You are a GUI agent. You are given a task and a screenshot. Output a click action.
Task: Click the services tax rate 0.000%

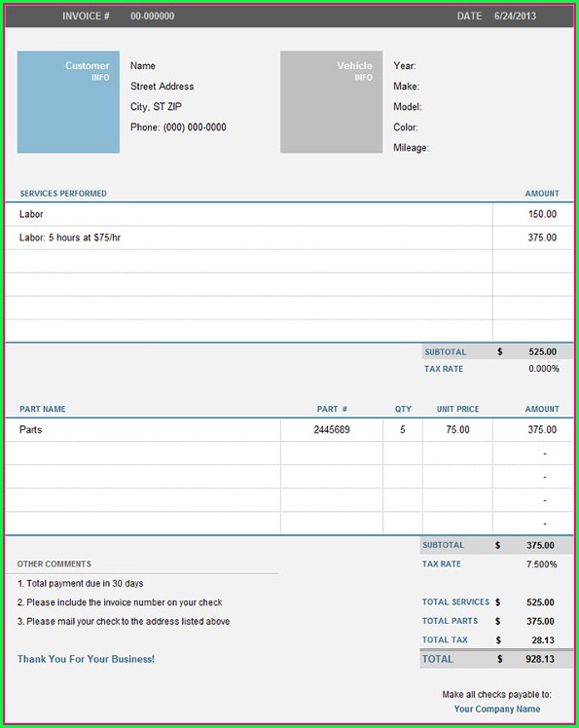544,369
